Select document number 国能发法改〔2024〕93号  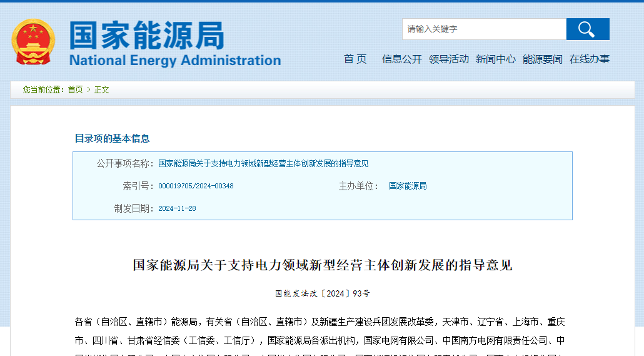pyautogui.click(x=322, y=293)
